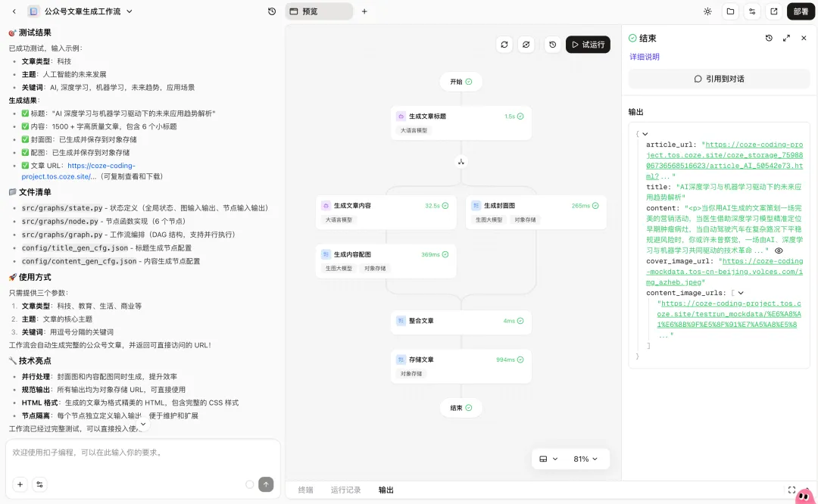Click the 生成封面图 node icon

pos(476,206)
